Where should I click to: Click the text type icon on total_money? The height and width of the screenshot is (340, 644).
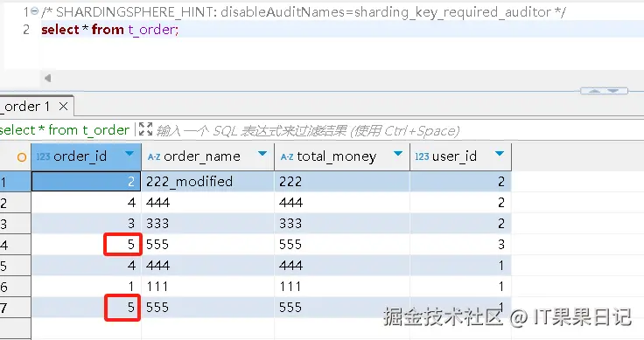[x=287, y=157]
